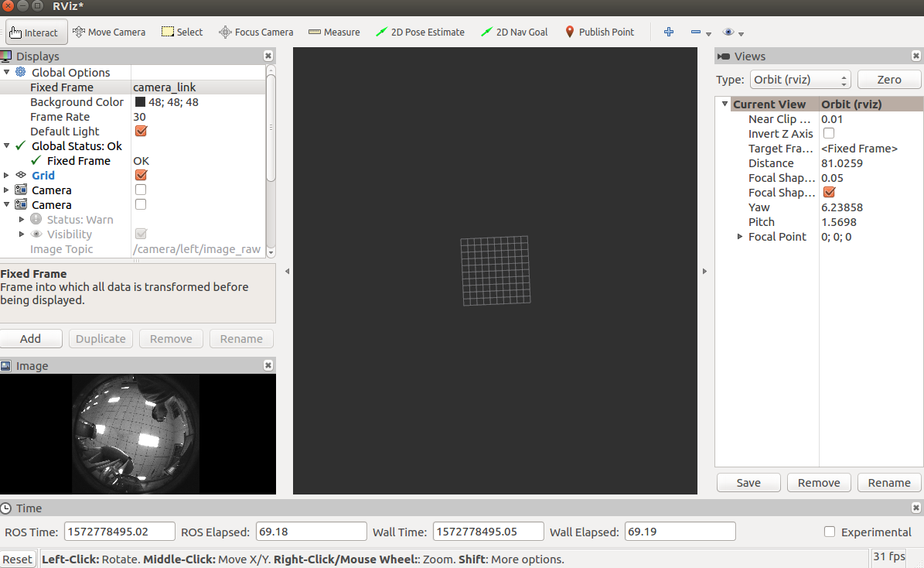Use the Publish Point tool

coord(599,32)
